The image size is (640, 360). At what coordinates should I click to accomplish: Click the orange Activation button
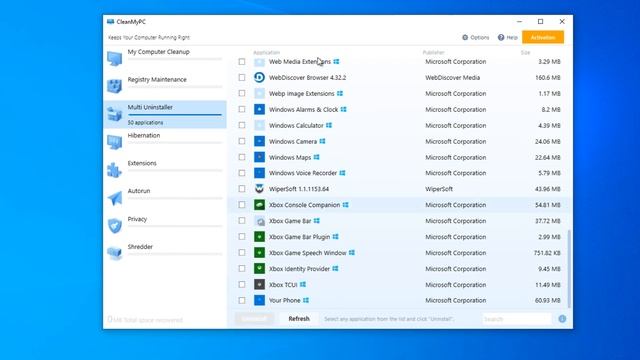tap(543, 37)
